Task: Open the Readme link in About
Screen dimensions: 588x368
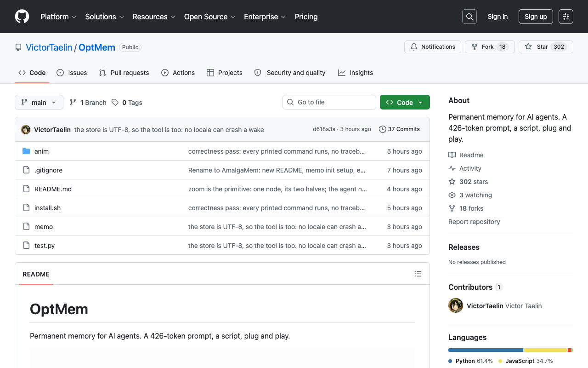Action: (466, 155)
